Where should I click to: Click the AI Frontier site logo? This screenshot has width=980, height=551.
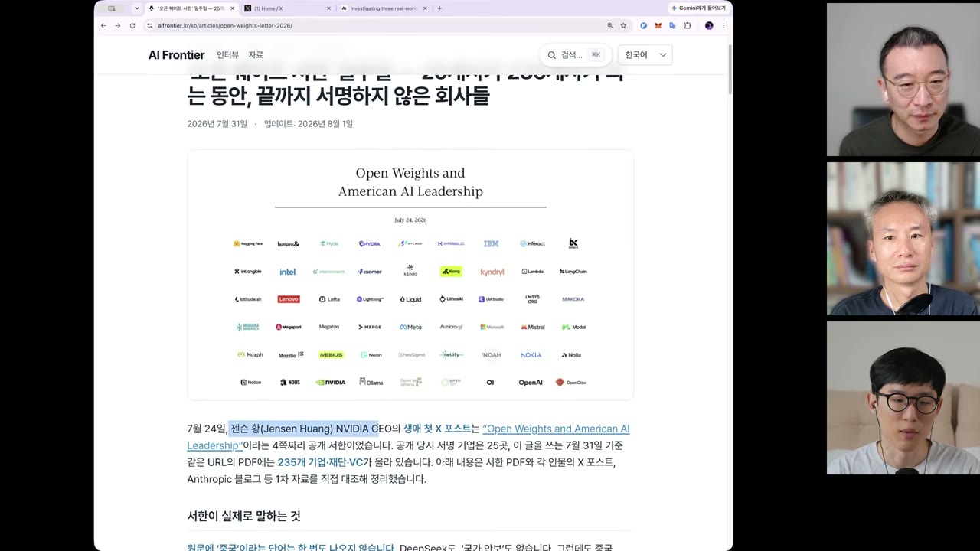coord(176,55)
